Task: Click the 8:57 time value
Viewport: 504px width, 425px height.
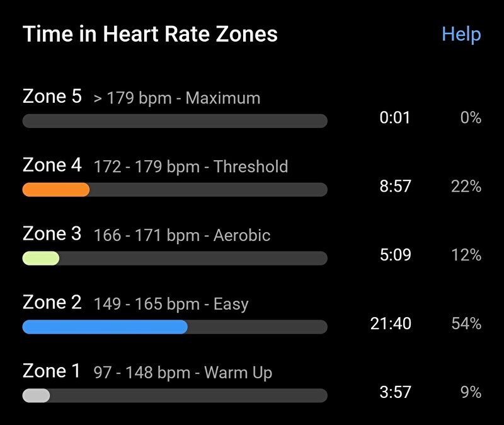Action: pyautogui.click(x=395, y=186)
